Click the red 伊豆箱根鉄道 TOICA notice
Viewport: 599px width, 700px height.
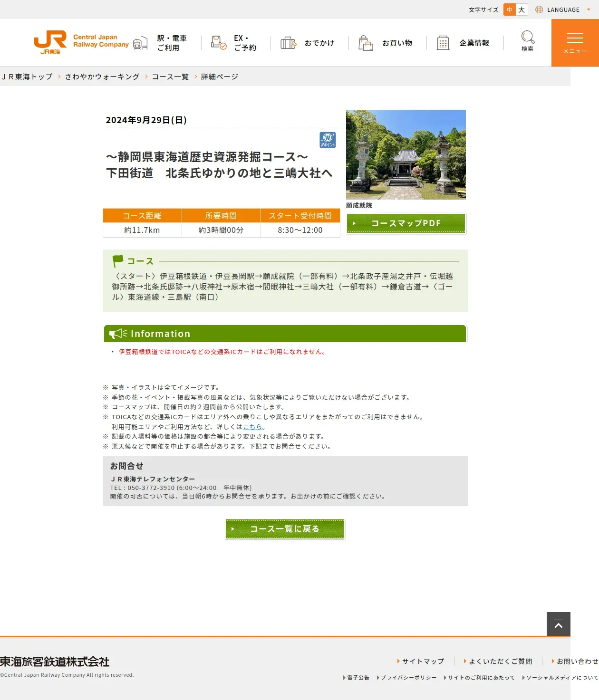click(x=222, y=352)
